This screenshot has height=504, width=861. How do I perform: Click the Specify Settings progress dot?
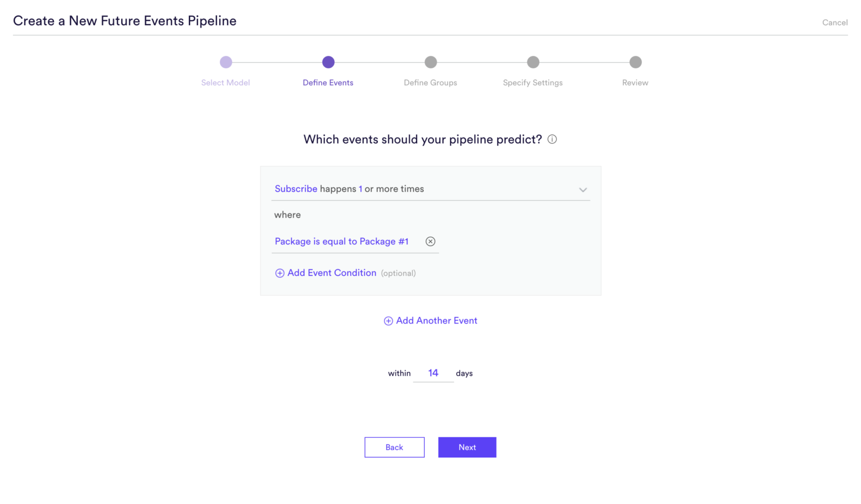pyautogui.click(x=533, y=62)
